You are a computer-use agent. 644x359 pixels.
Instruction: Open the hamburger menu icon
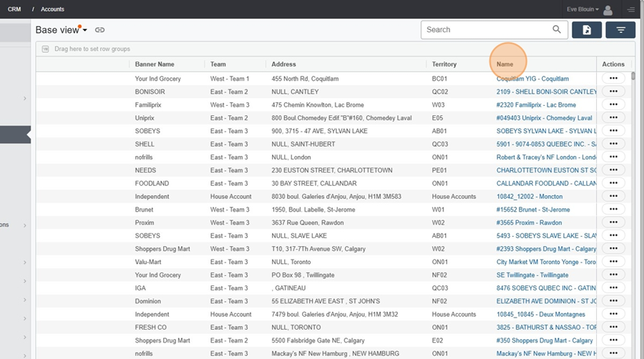pyautogui.click(x=631, y=9)
